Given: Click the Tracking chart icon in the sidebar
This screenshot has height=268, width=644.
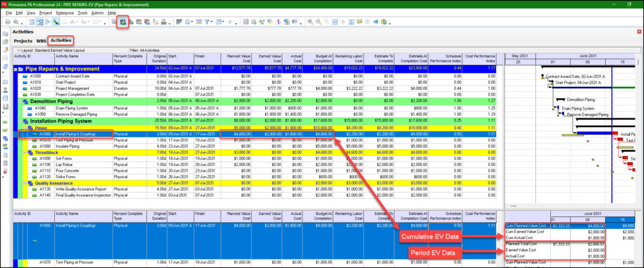Looking at the screenshot, I should tap(5, 106).
